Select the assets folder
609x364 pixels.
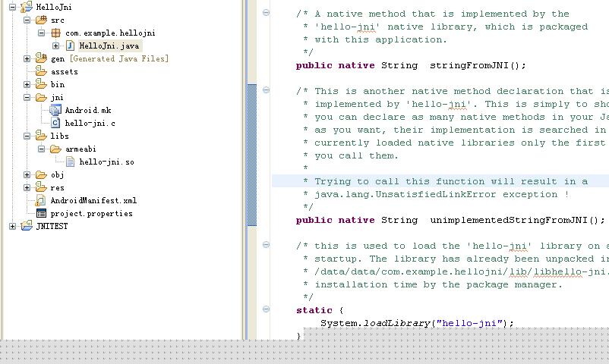click(64, 72)
